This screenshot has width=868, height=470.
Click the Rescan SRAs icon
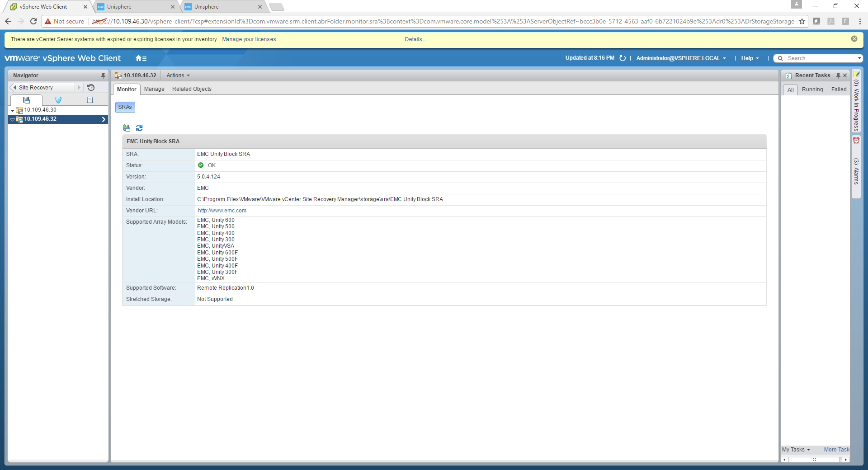coord(127,128)
